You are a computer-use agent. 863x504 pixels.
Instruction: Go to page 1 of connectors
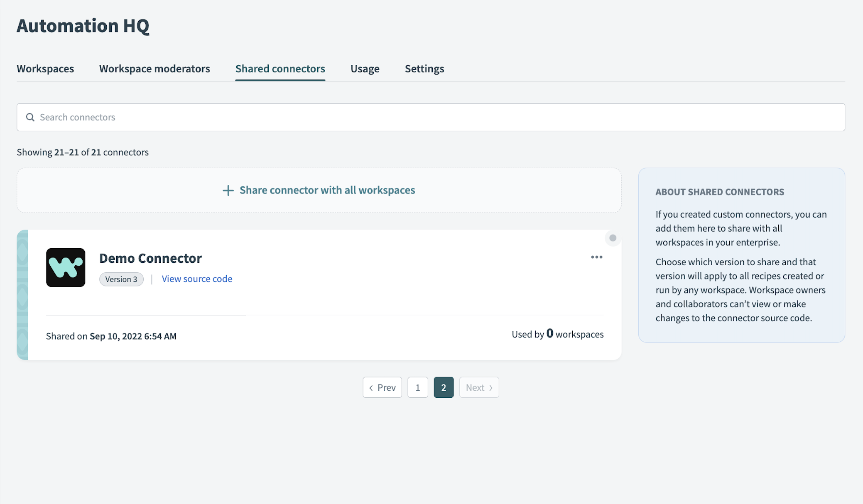point(418,387)
